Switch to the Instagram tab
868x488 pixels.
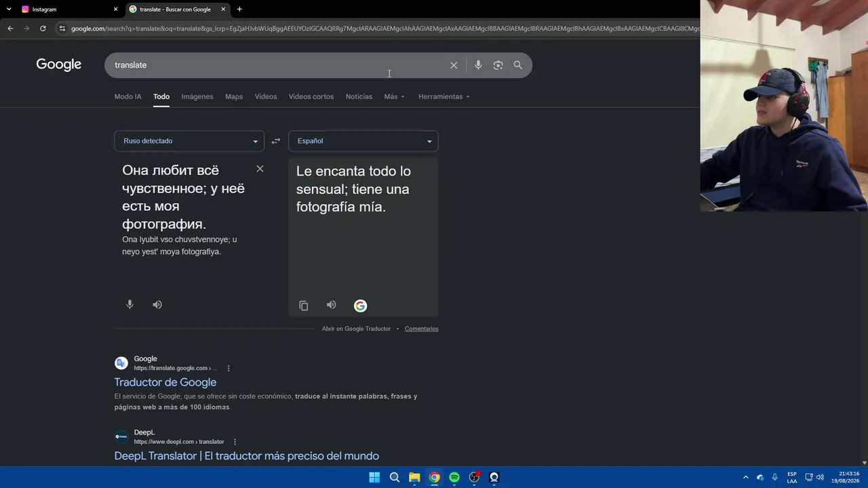tap(68, 9)
